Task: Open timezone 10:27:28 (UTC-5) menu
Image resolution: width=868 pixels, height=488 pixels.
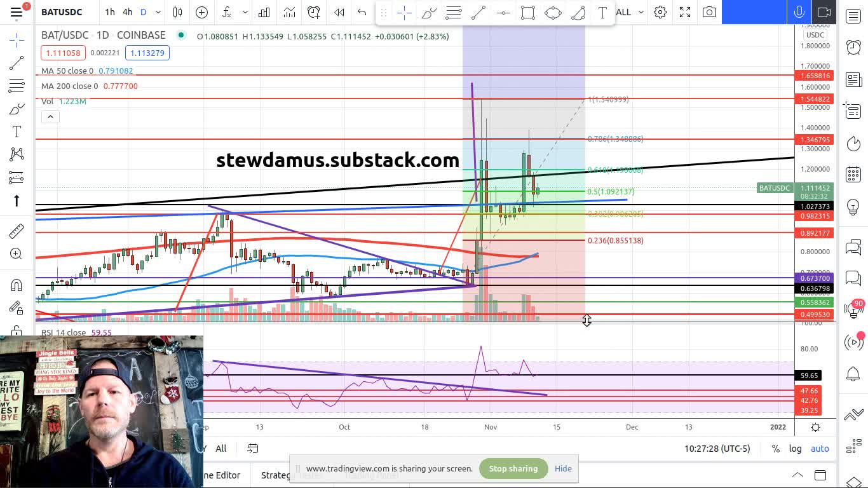Action: click(x=717, y=449)
